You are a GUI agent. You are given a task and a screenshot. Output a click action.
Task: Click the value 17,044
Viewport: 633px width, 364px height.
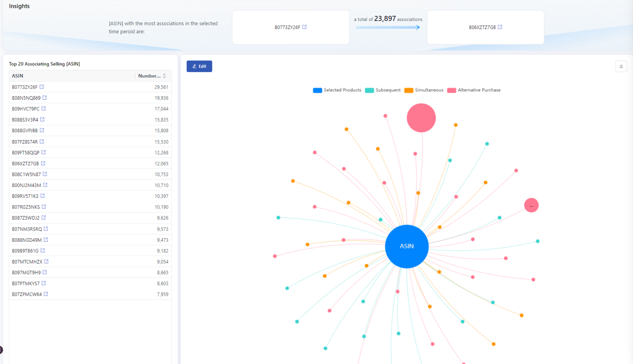coord(161,109)
